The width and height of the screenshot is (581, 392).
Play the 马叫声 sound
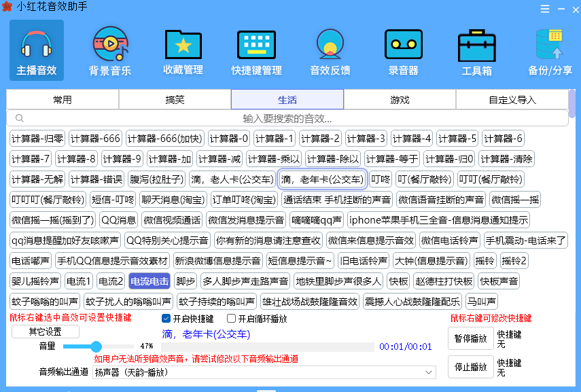481,302
